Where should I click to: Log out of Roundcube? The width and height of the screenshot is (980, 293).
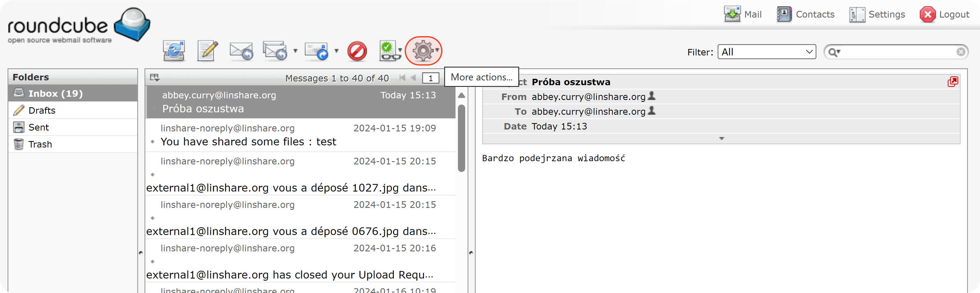(944, 14)
